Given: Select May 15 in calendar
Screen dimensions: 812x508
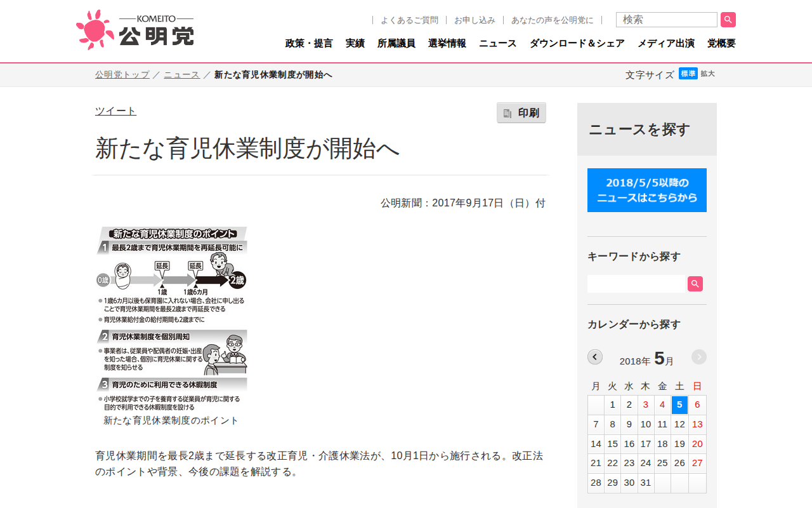Looking at the screenshot, I should click(x=612, y=444).
